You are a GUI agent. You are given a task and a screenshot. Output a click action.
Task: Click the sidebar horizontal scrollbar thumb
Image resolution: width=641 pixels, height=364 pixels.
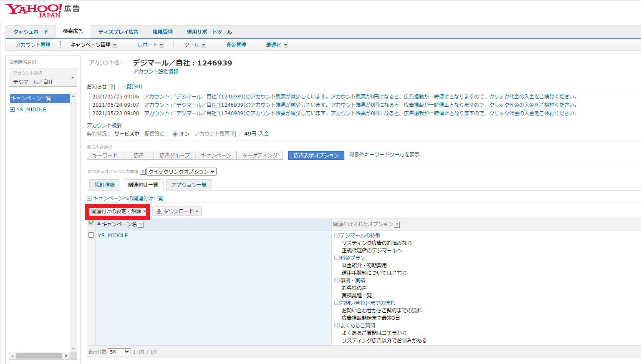click(39, 356)
